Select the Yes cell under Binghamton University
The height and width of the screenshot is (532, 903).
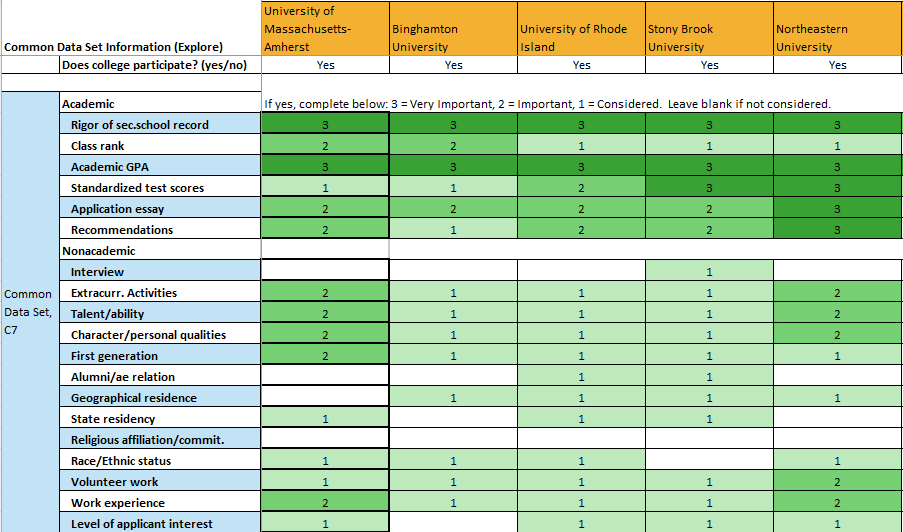coord(453,65)
